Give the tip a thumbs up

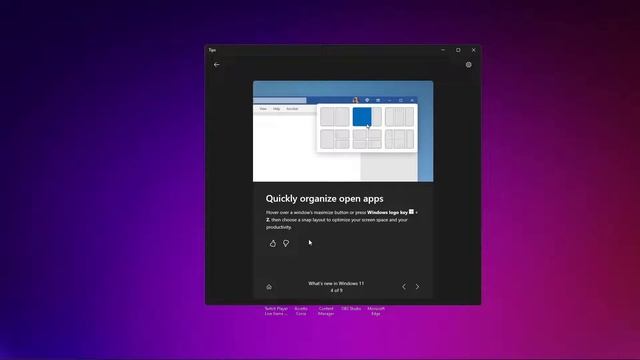tap(273, 243)
